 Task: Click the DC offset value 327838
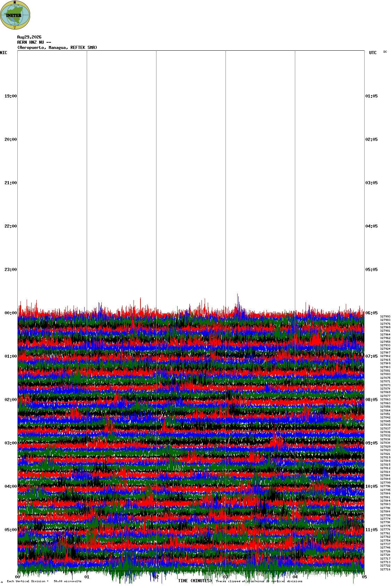tap(385, 425)
